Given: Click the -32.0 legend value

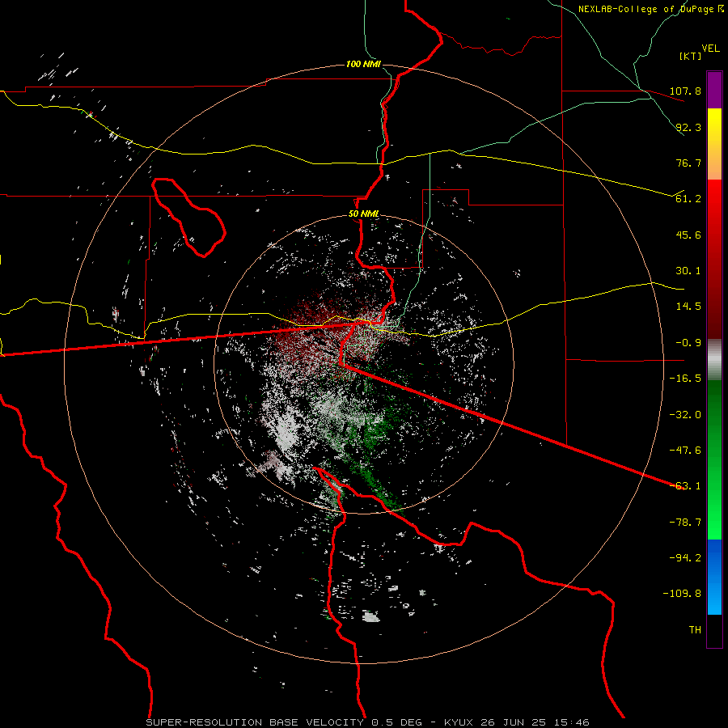Looking at the screenshot, I should coord(686,415).
